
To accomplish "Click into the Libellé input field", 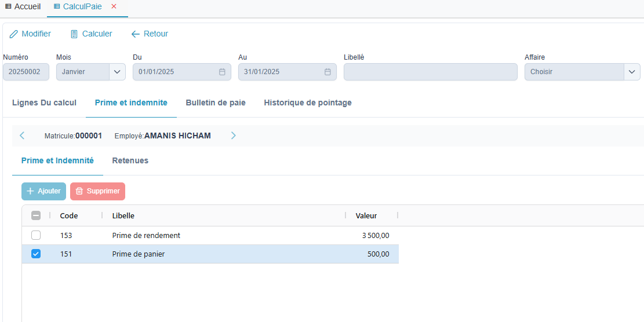I will [430, 72].
